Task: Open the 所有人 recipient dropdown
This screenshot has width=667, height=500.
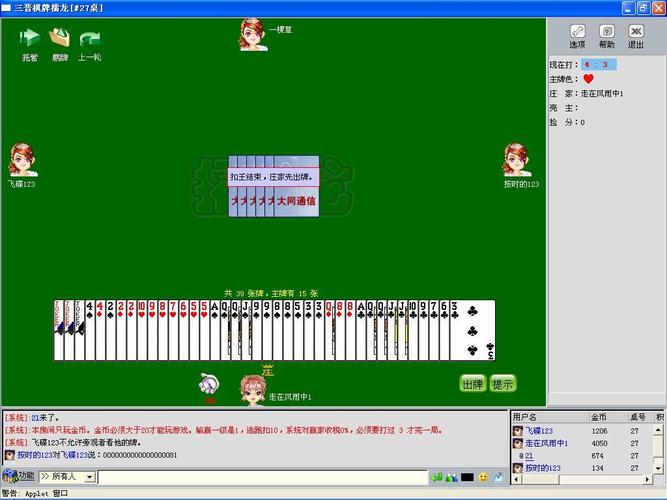Action: 67,477
